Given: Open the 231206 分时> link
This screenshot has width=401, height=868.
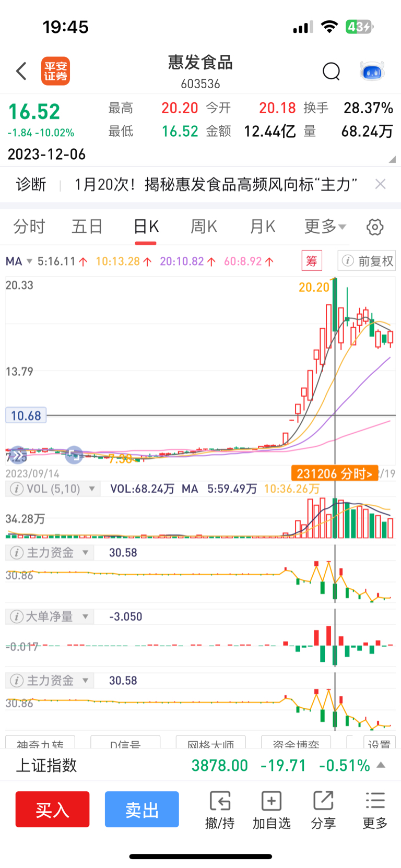Looking at the screenshot, I should pyautogui.click(x=335, y=473).
